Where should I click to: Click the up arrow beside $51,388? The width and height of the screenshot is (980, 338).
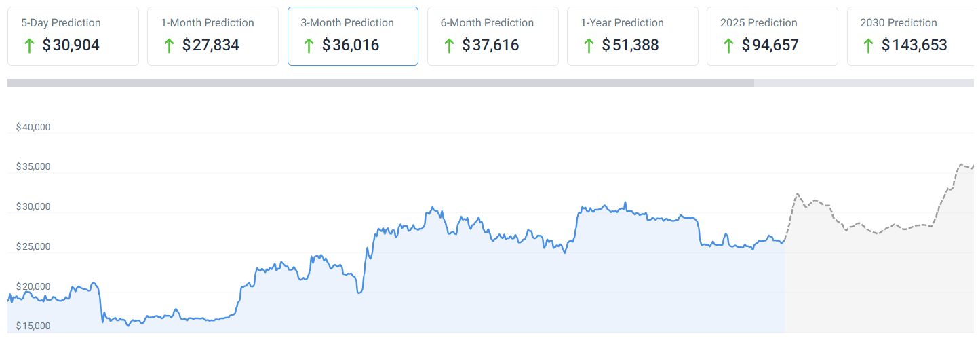[x=588, y=46]
